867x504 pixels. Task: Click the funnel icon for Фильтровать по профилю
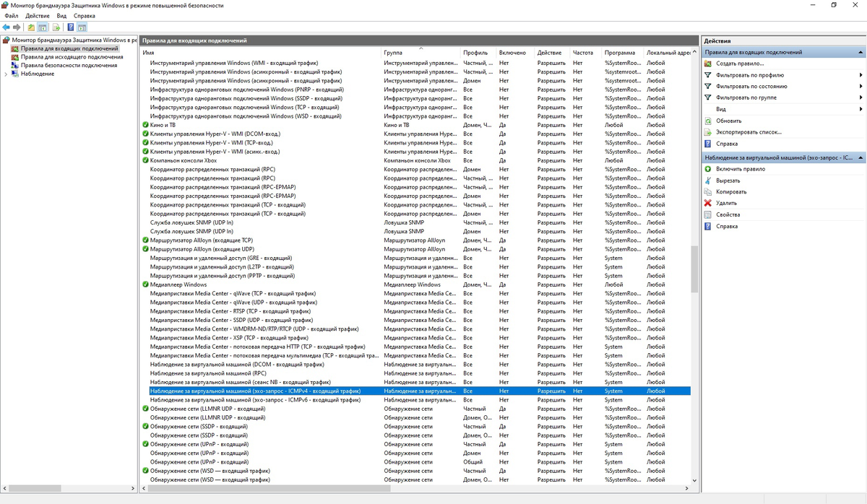709,75
